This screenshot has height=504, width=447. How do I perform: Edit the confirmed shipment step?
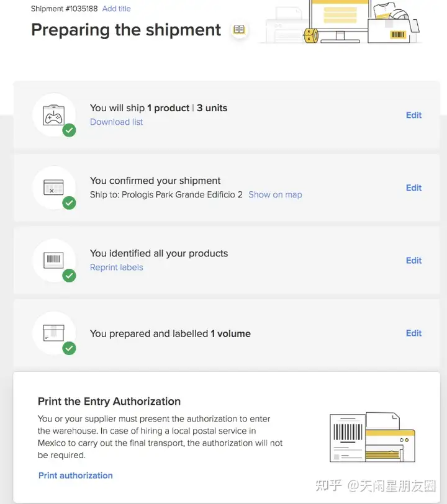[413, 187]
